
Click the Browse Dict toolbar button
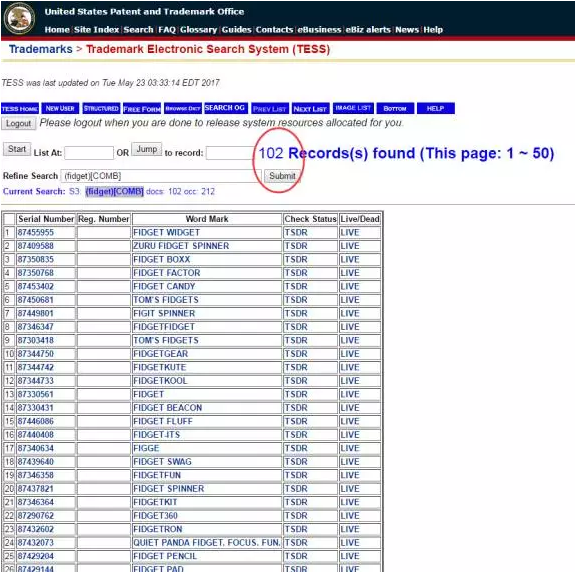(x=183, y=109)
